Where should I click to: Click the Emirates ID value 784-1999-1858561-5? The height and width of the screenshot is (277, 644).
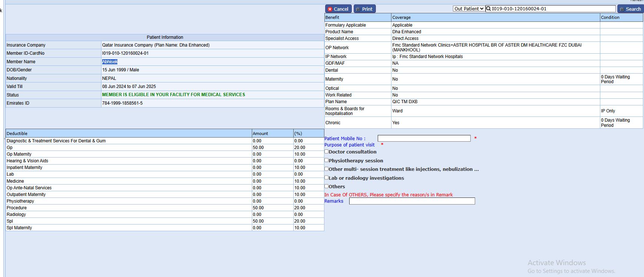(x=122, y=103)
